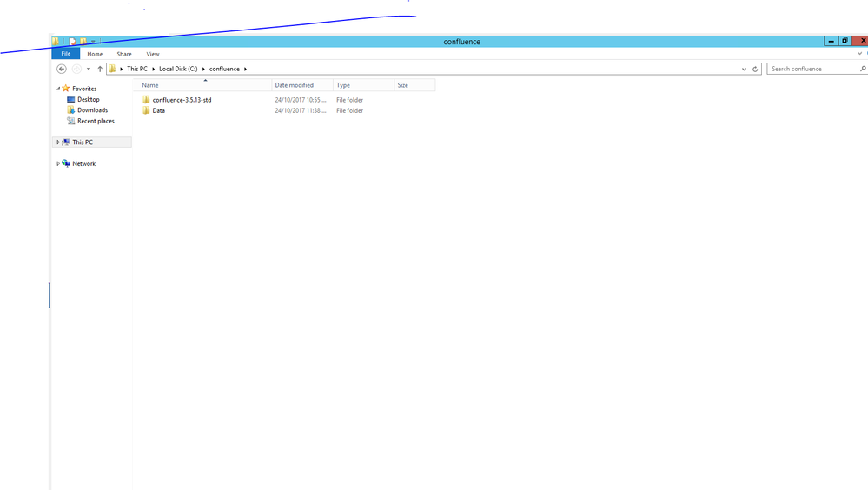The image size is (868, 490).
Task: Expand the Network tree node
Action: coord(58,164)
